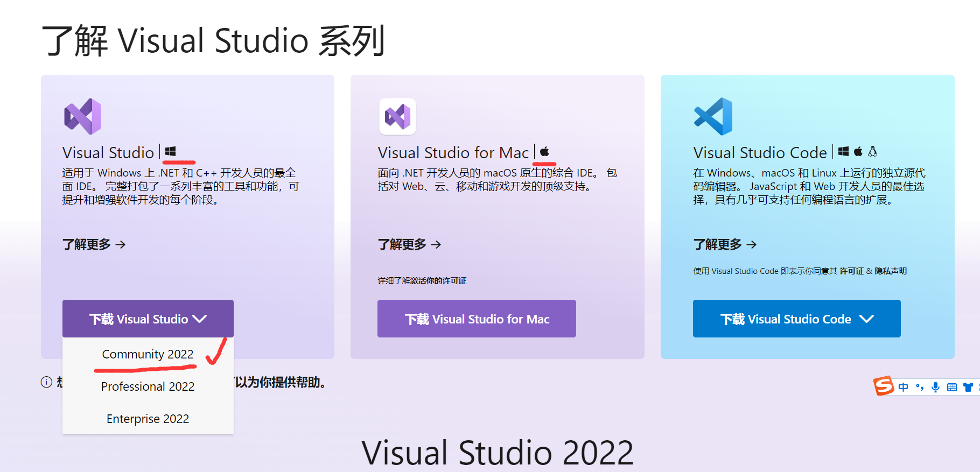The height and width of the screenshot is (472, 980).
Task: Select Enterprise 2022 from the download menu
Action: tap(148, 419)
